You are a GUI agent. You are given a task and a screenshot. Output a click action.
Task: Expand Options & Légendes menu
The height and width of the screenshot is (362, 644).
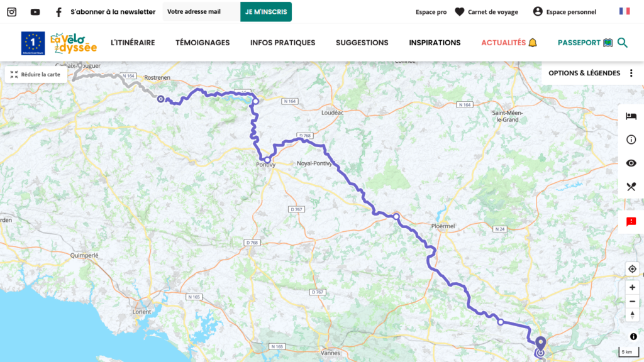pos(591,73)
